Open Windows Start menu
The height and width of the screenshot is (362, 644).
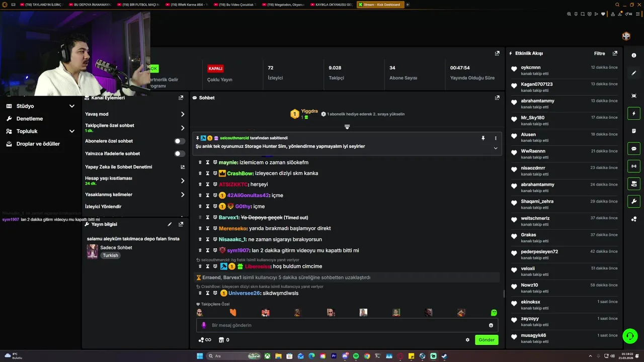[x=200, y=356]
